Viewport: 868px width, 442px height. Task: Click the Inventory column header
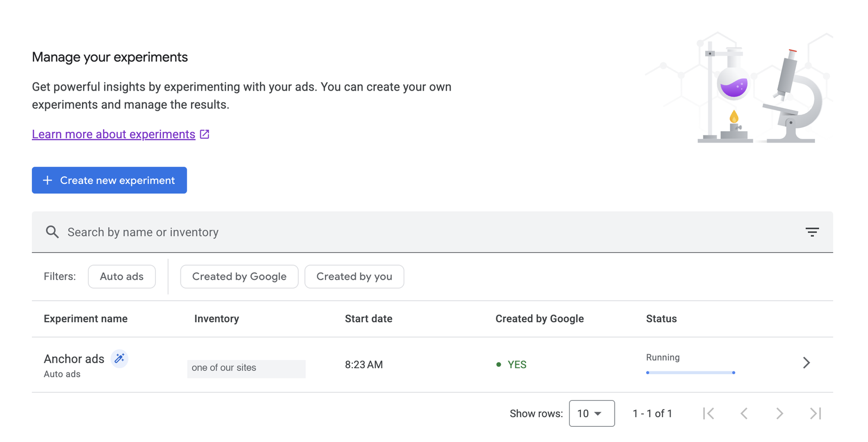[216, 319]
